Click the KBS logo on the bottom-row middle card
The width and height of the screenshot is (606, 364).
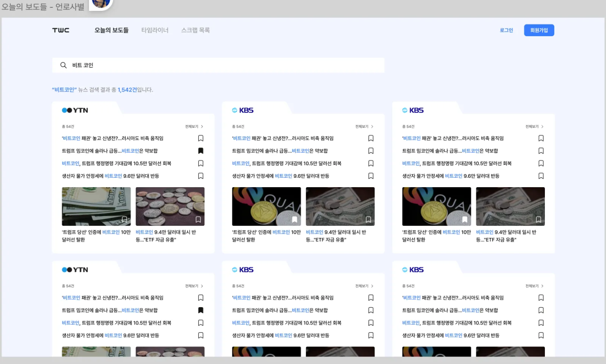(243, 270)
